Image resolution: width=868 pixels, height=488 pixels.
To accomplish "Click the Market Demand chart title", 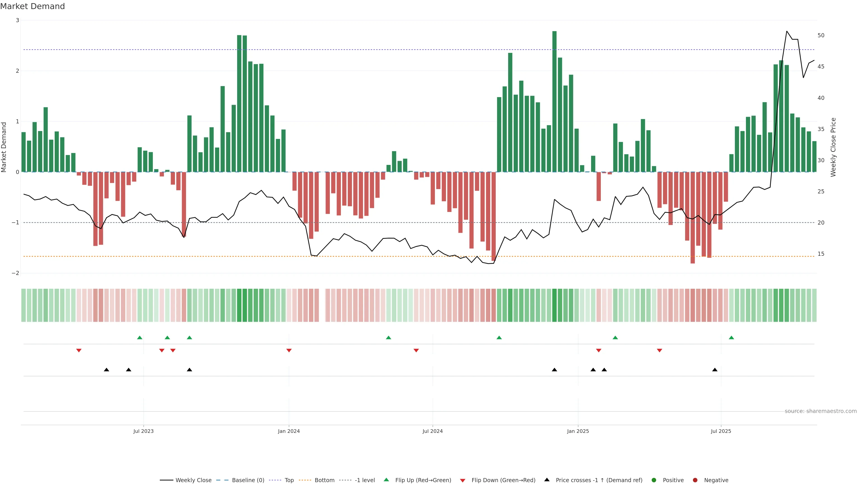I will (32, 6).
